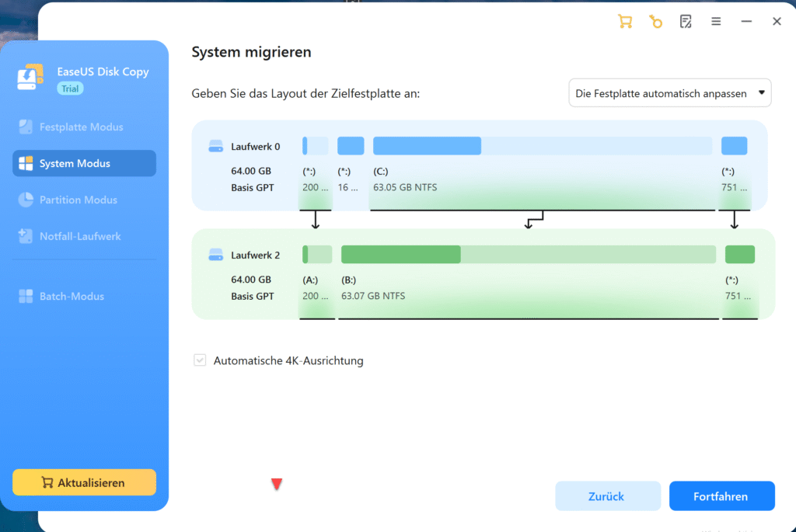Open the hamburger menu

pos(715,21)
